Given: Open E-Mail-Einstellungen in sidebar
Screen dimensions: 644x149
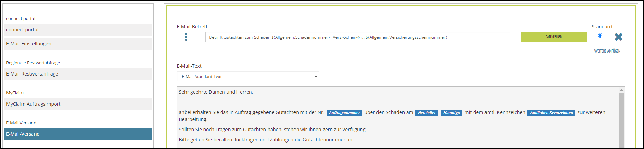Looking at the screenshot, I should point(78,44).
